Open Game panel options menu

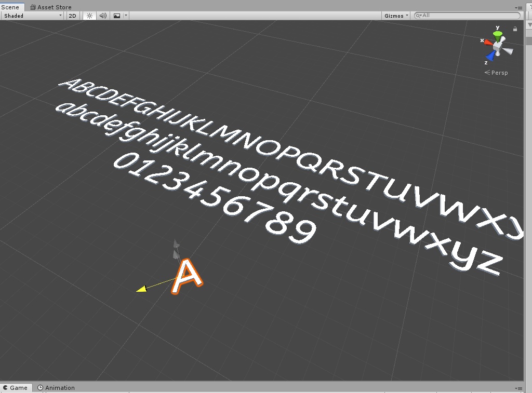point(518,388)
